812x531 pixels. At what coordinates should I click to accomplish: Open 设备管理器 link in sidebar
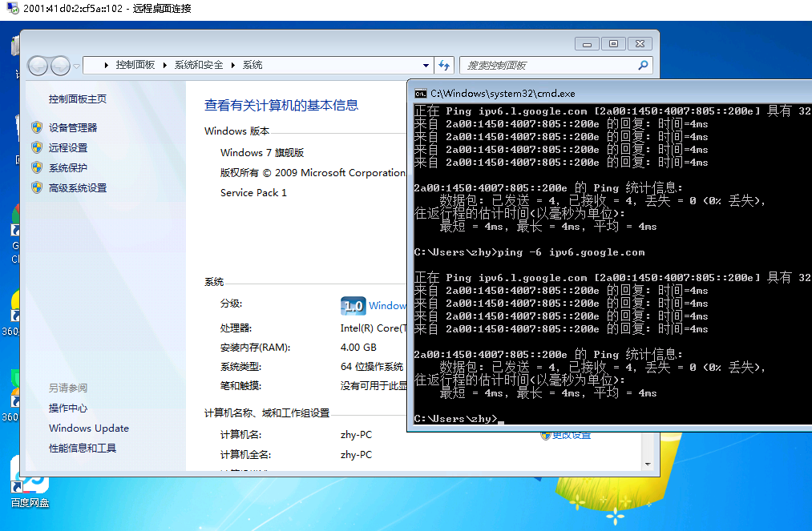click(x=73, y=128)
